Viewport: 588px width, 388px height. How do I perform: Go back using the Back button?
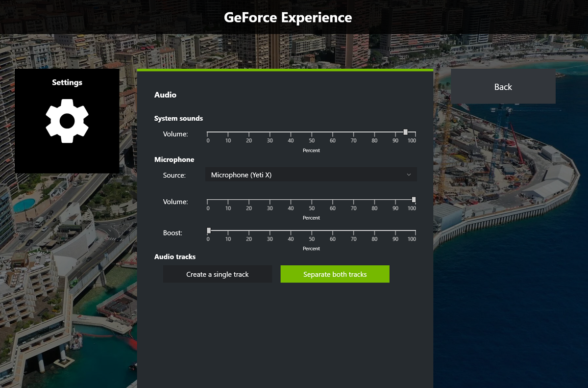pyautogui.click(x=503, y=87)
